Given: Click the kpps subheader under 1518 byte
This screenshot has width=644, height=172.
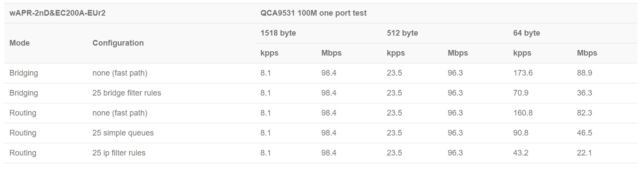Looking at the screenshot, I should [x=269, y=53].
